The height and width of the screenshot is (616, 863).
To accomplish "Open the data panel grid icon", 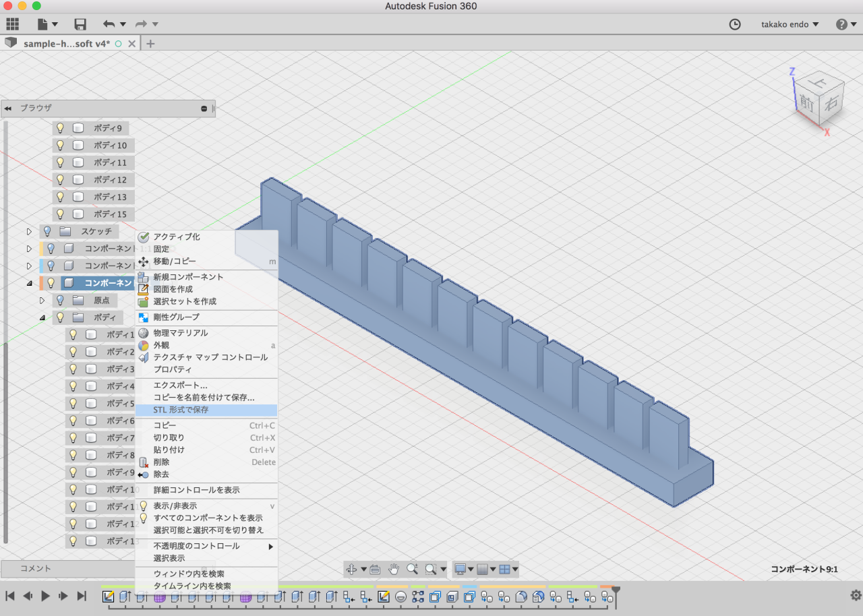I will pos(12,24).
